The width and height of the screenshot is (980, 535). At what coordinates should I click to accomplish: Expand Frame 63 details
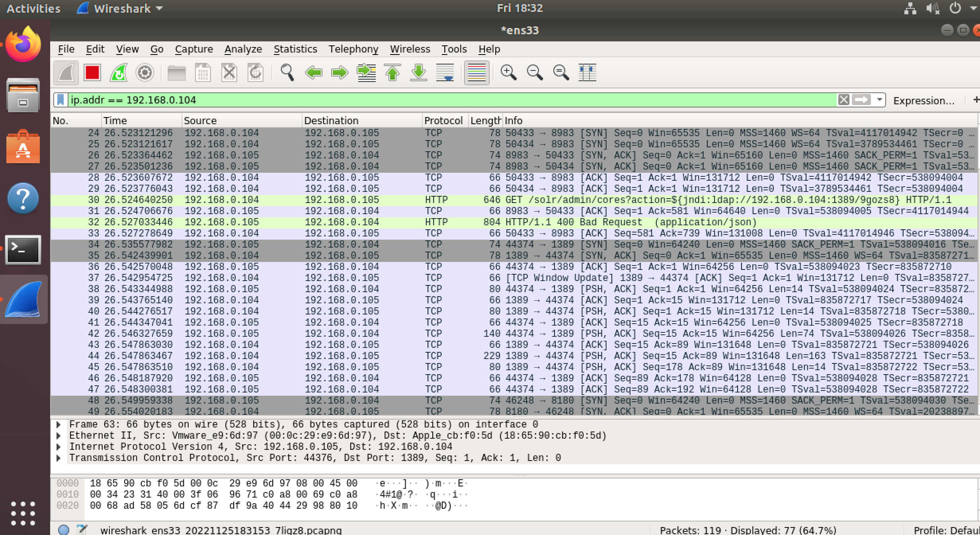click(58, 424)
